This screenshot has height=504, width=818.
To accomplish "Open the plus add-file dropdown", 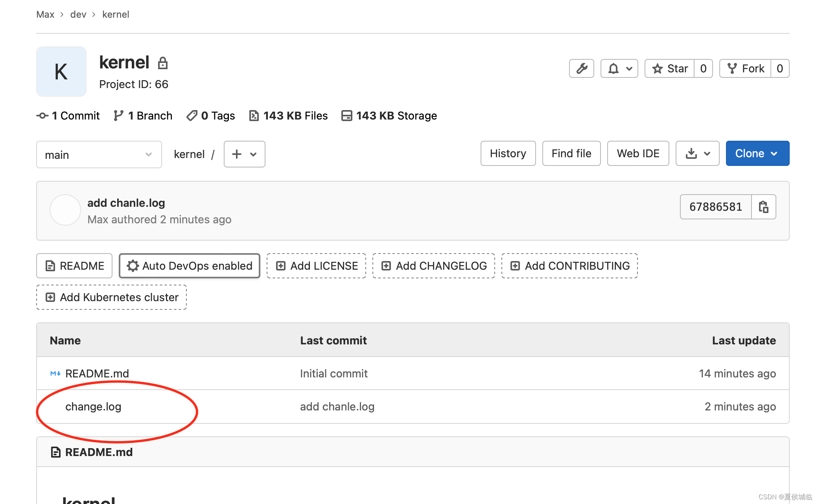I will click(x=245, y=154).
